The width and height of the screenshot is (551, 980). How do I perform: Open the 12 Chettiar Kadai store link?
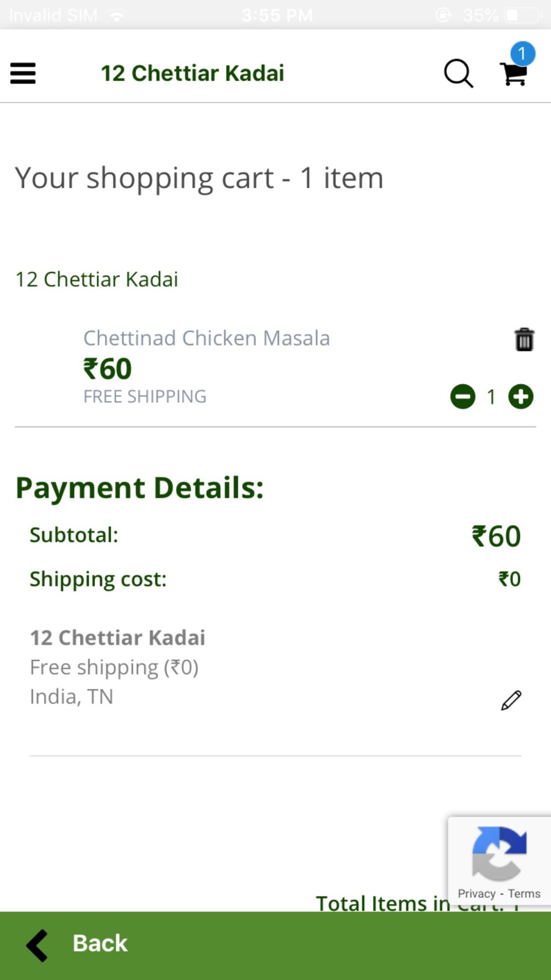[x=96, y=279]
